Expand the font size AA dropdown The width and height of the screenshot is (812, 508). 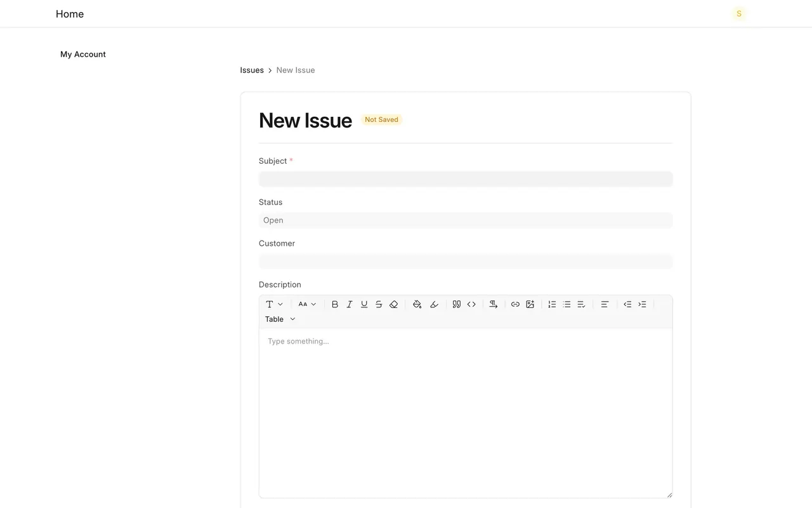tap(307, 304)
